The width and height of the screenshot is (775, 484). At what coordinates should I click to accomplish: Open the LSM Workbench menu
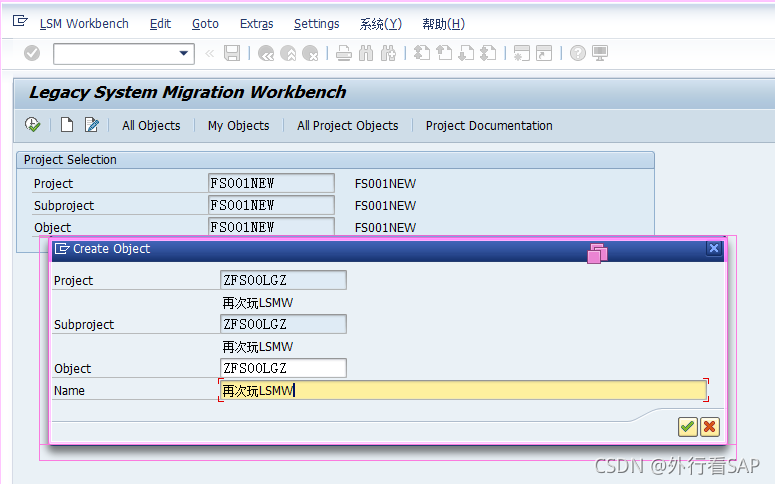84,24
